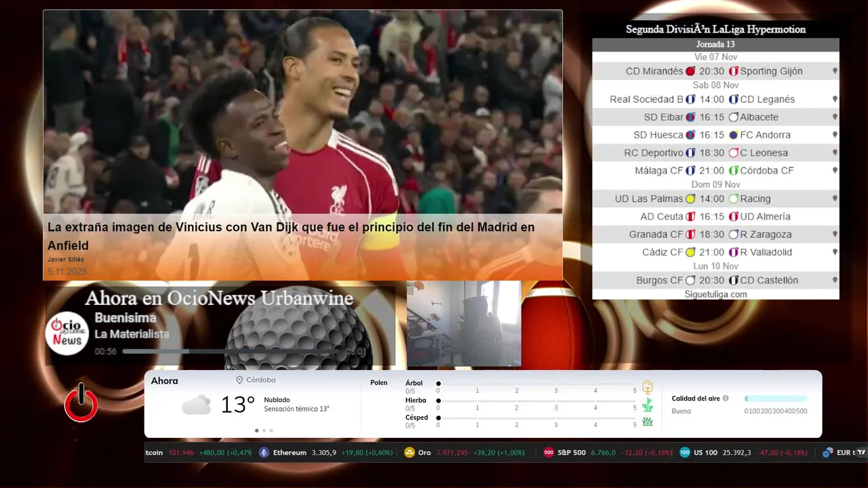Click the Córdoba CF green crest
This screenshot has width=868, height=488.
pyautogui.click(x=733, y=171)
